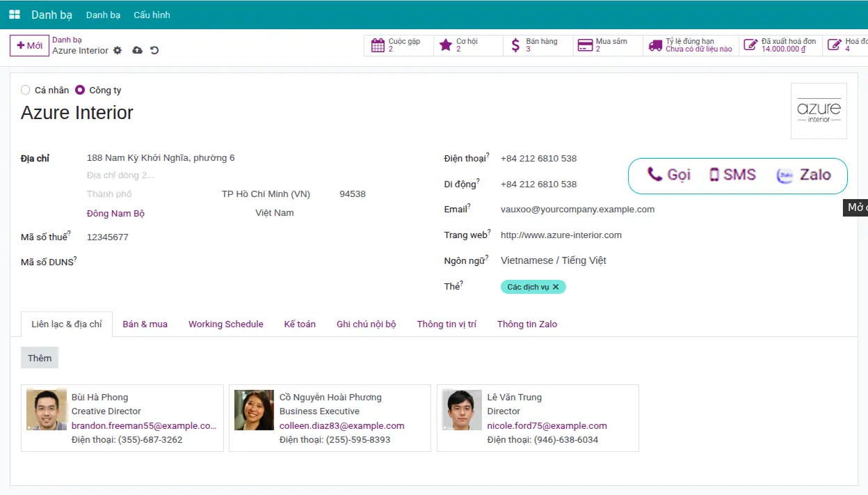
Task: Open the apps grid menu icon
Action: (x=15, y=15)
